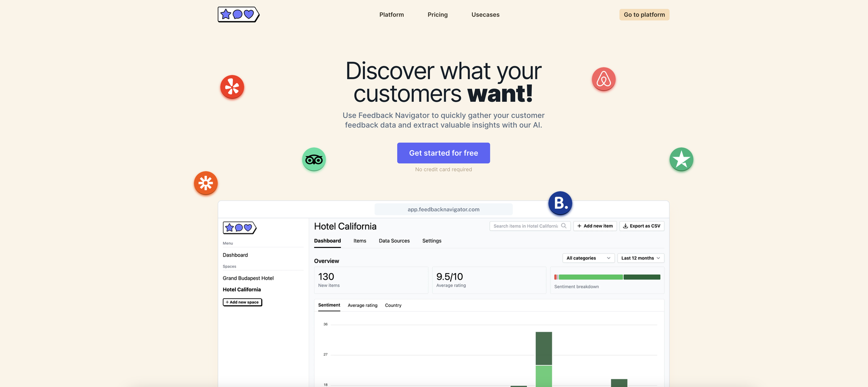The width and height of the screenshot is (868, 387).
Task: Click the tallest dark green chart bar
Action: click(x=544, y=348)
